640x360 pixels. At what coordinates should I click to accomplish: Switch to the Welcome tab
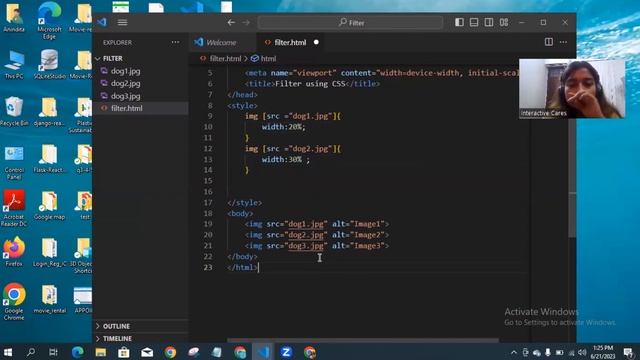tap(221, 42)
